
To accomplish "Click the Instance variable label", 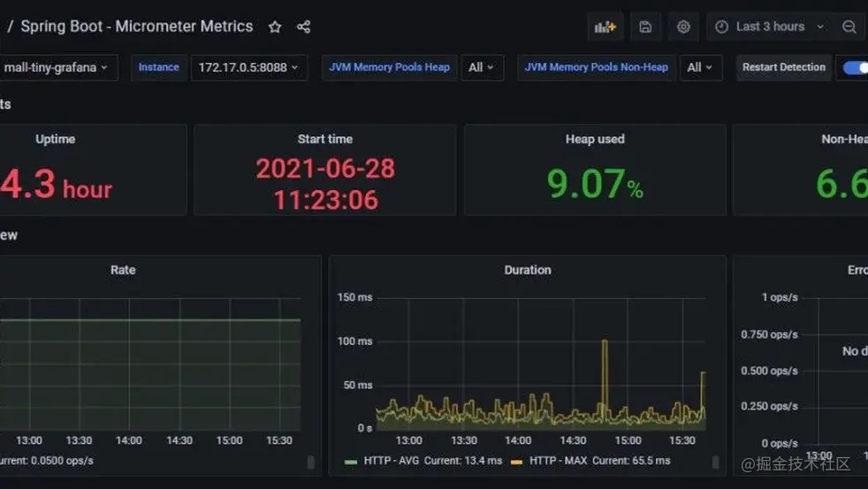I will point(159,67).
